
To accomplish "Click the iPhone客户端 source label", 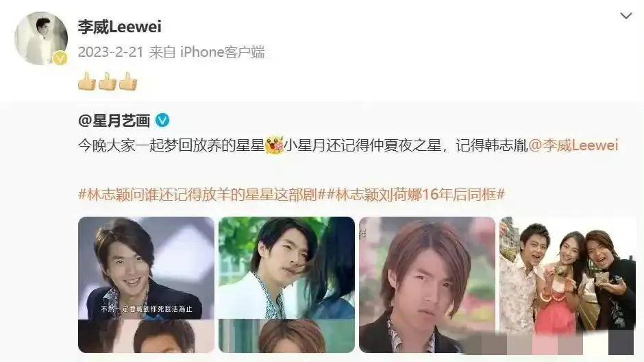I will (x=222, y=52).
